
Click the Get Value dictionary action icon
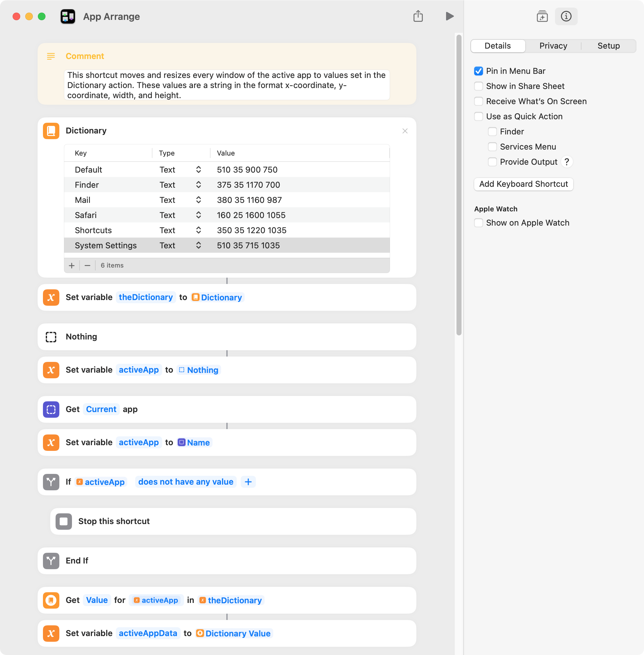[x=51, y=600]
